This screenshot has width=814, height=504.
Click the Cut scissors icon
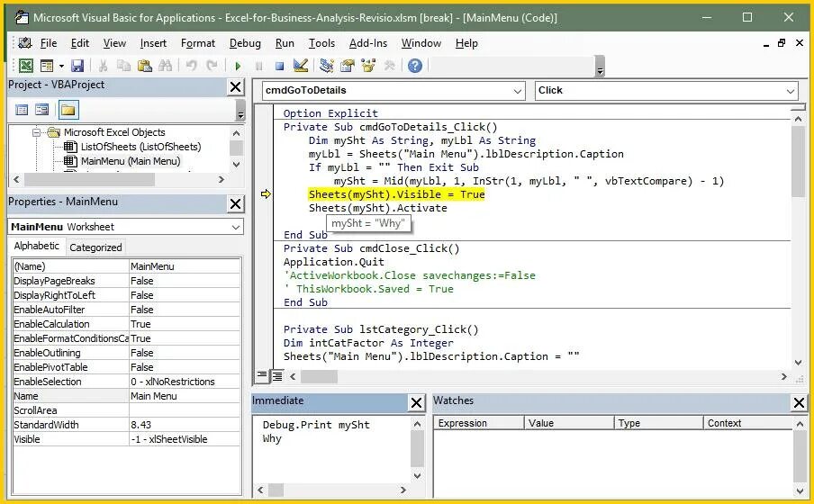(103, 66)
